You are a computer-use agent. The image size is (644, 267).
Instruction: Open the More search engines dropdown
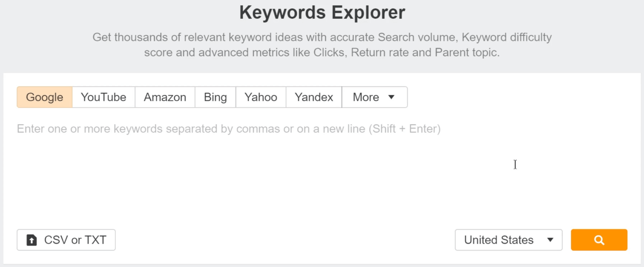click(374, 97)
